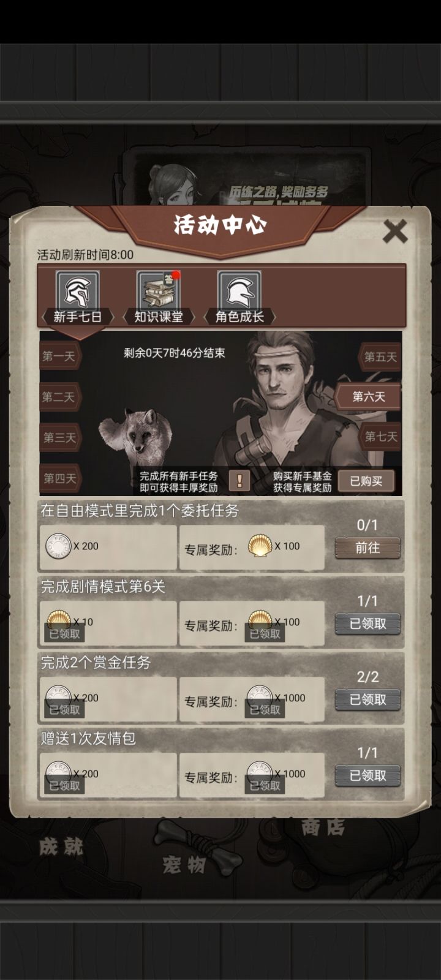Open the 成就 menu at bottom
The height and width of the screenshot is (980, 441).
point(61,847)
